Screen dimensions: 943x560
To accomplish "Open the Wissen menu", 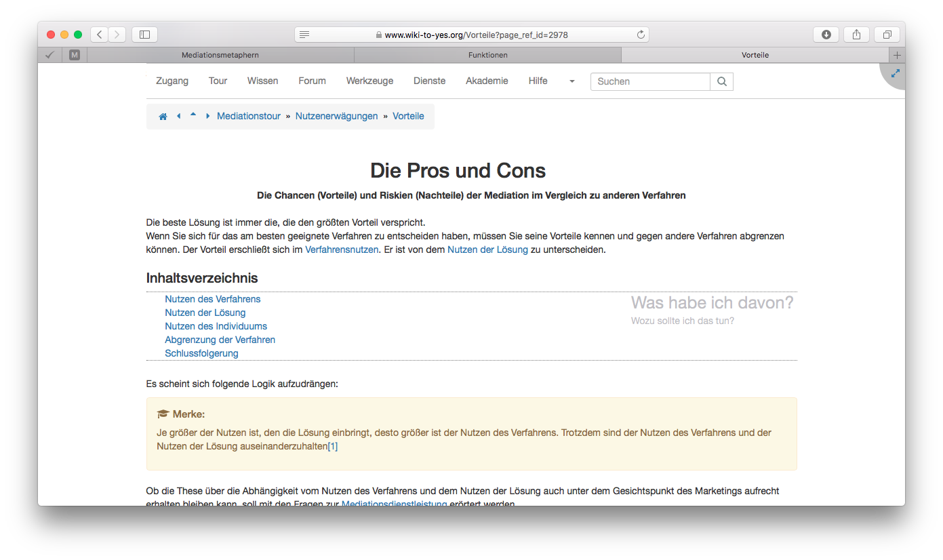I will 262,81.
